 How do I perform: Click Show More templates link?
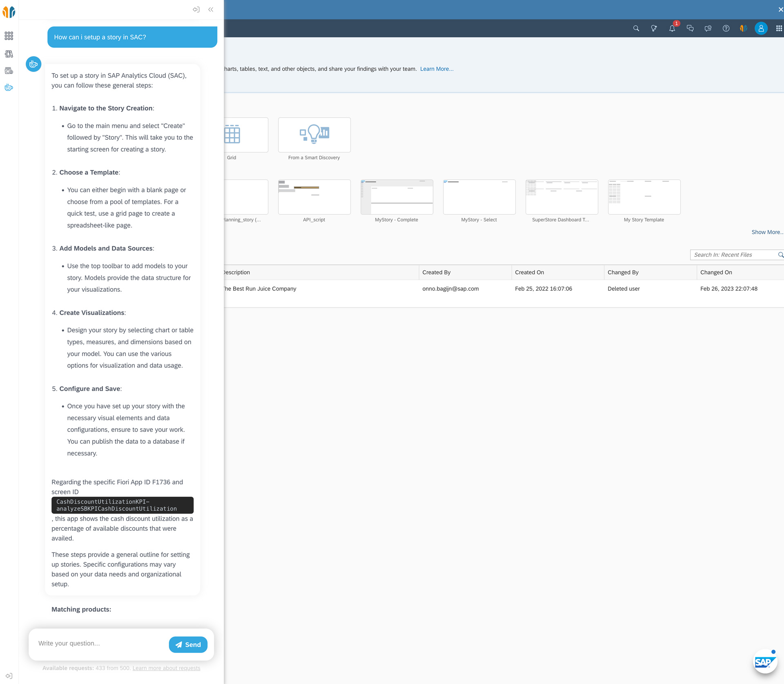(767, 232)
